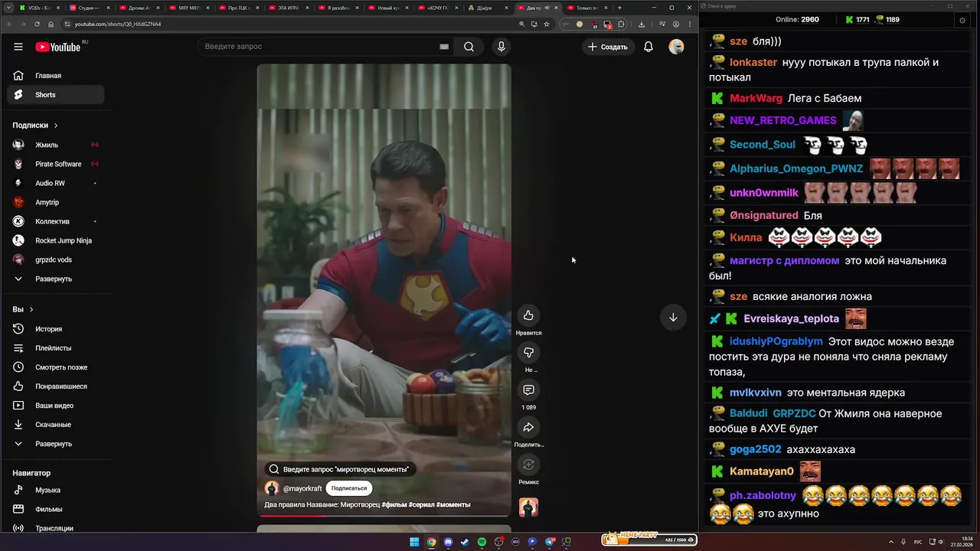Open Spotify from the taskbar

482,542
